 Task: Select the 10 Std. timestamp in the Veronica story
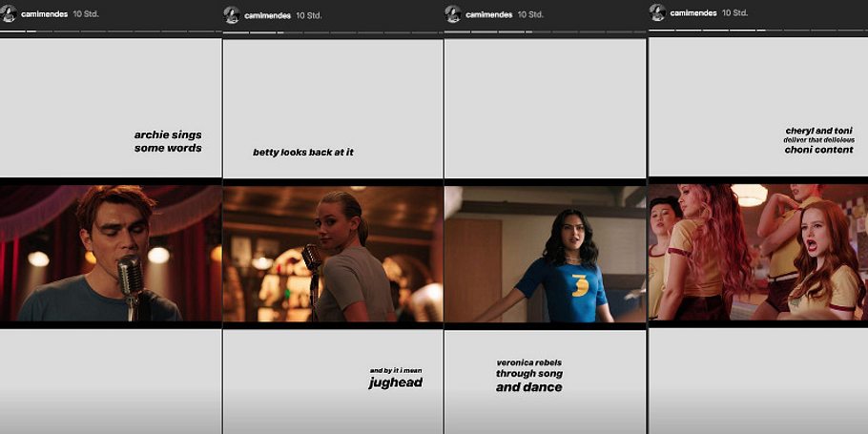pos(530,14)
